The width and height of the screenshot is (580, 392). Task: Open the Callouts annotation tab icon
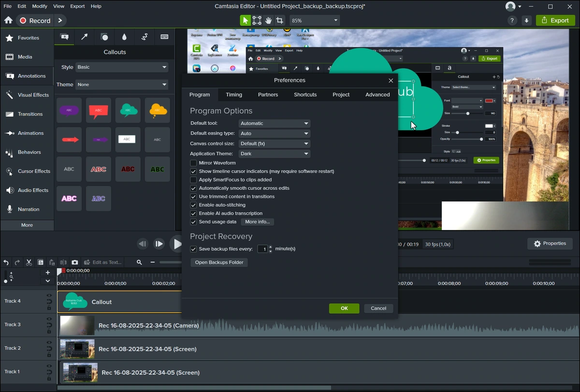click(64, 37)
